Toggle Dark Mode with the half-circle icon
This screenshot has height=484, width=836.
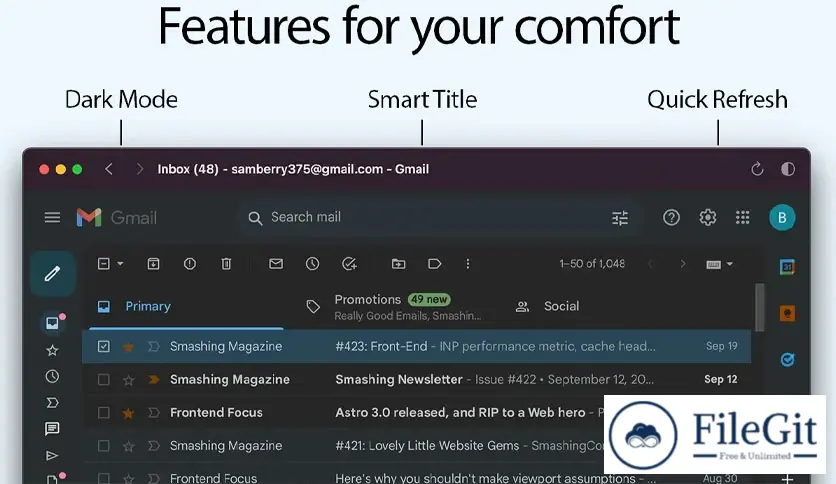coord(788,170)
